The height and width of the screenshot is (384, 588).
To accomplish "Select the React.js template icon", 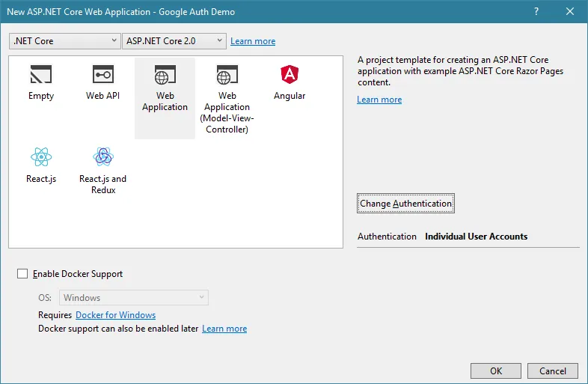I will coord(41,156).
